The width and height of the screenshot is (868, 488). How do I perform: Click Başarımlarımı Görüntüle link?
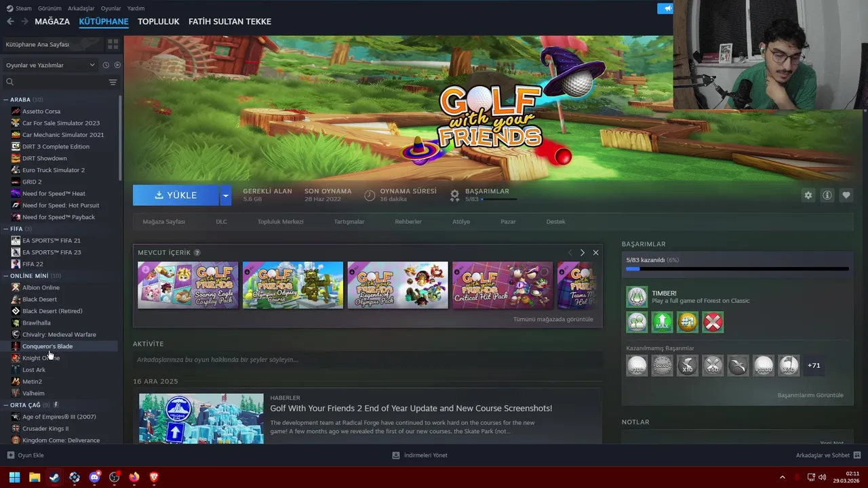(x=810, y=395)
